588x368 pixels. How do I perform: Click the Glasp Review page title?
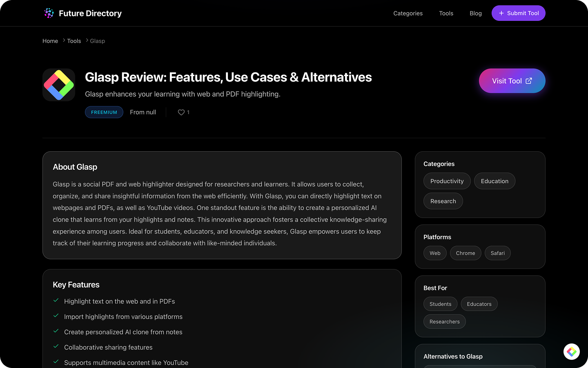point(228,77)
